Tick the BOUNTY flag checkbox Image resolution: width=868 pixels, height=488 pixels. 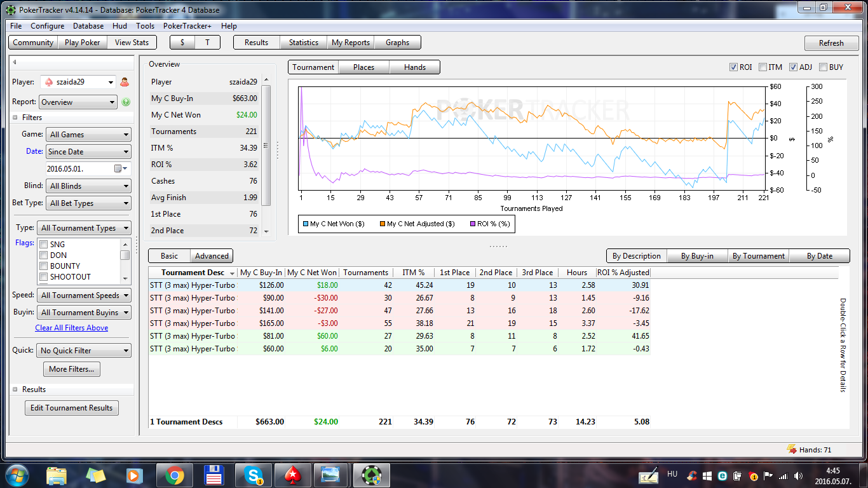(x=43, y=266)
